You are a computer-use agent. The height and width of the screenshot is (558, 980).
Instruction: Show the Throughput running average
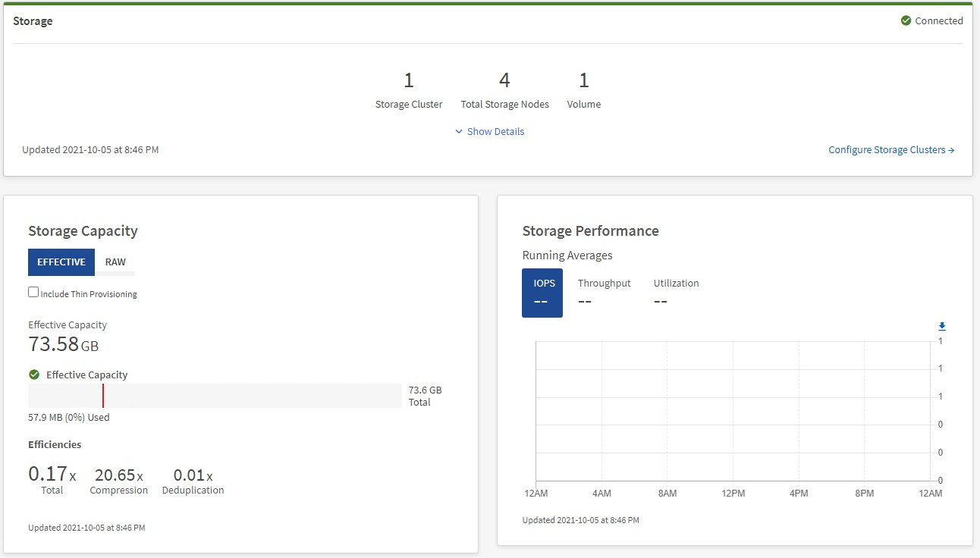(604, 292)
